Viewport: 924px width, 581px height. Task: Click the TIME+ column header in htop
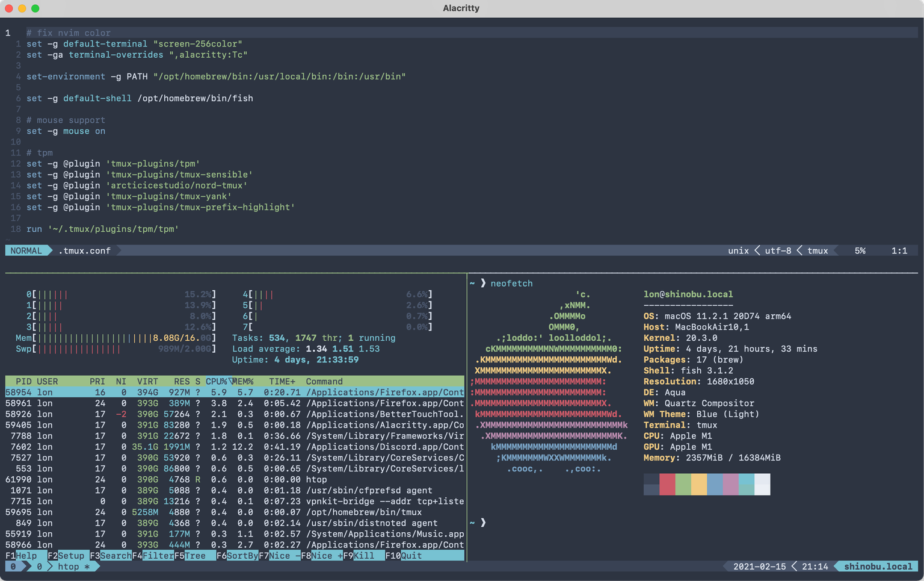(282, 382)
